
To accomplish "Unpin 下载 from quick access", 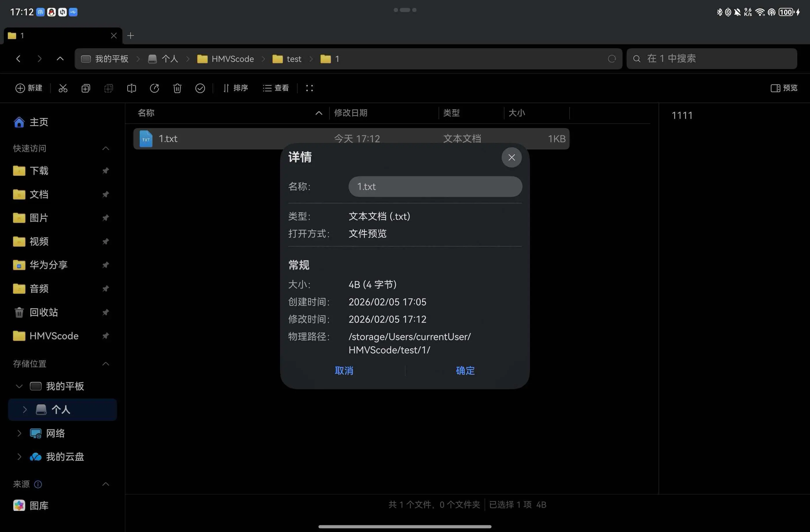I will click(106, 170).
